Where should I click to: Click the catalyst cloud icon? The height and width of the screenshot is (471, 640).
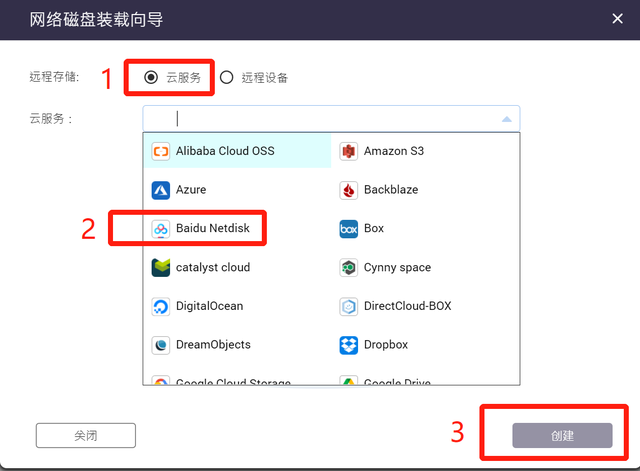[x=160, y=268]
